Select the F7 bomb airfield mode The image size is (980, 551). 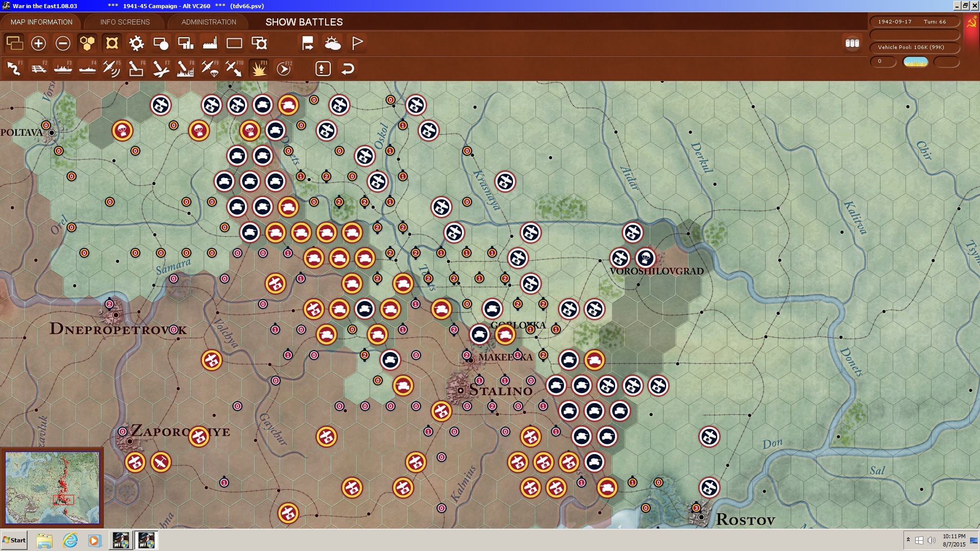(161, 68)
